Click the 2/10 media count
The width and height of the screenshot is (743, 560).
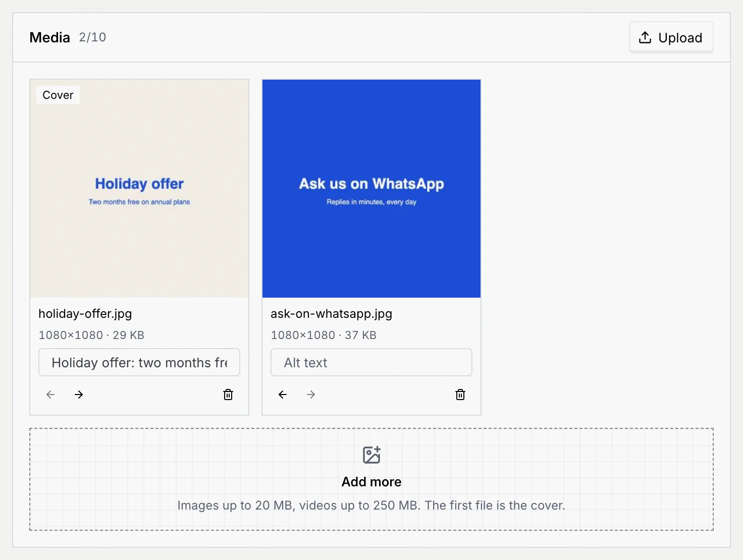[x=92, y=37]
